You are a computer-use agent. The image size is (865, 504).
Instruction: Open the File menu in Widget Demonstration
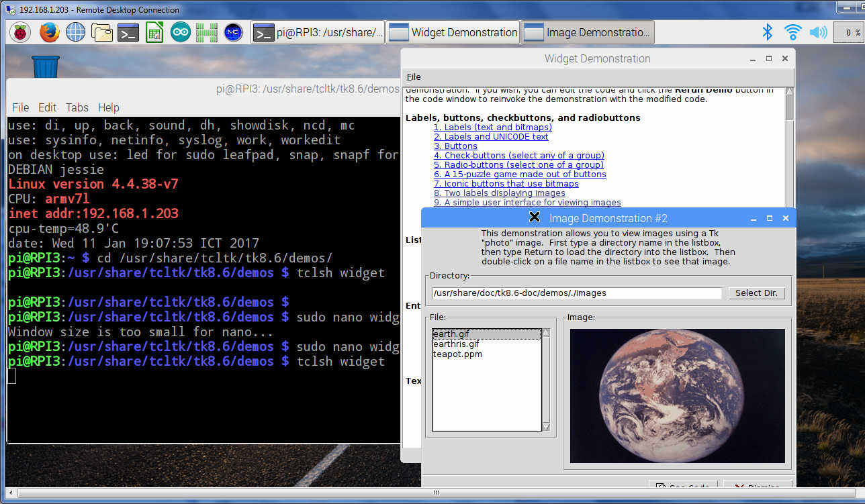coord(413,77)
